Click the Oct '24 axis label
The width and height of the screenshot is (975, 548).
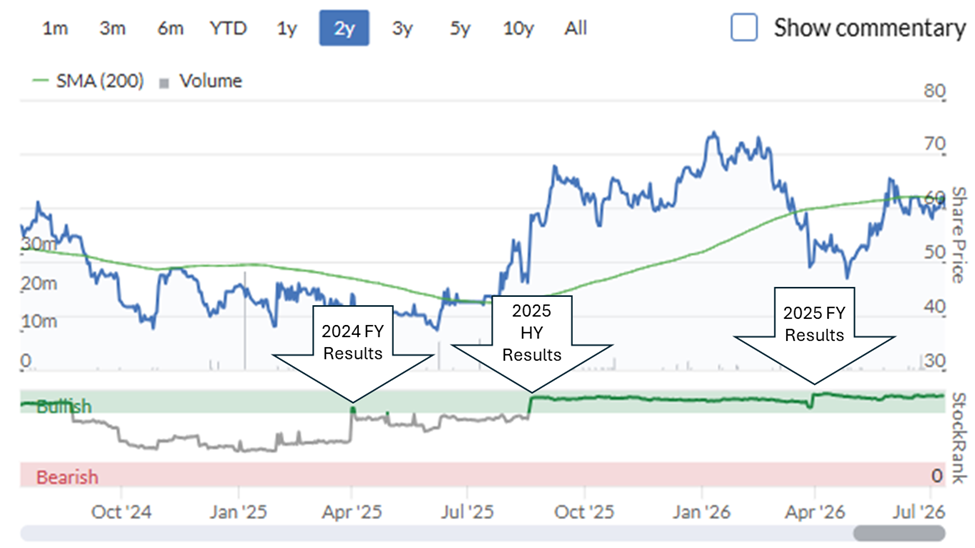tap(121, 512)
